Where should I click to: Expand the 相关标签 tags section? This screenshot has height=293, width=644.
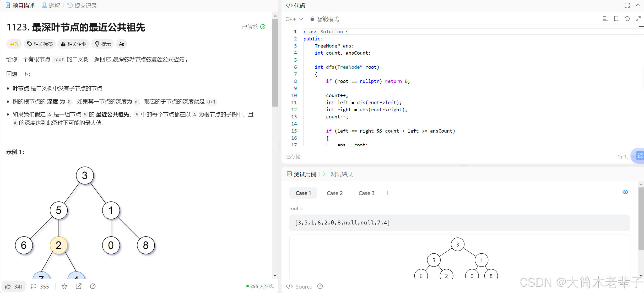pos(40,44)
